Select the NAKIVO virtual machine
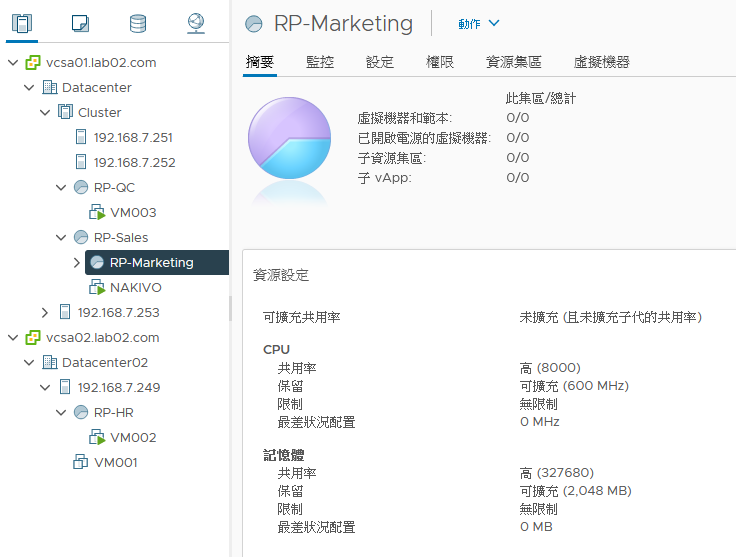 pyautogui.click(x=135, y=288)
